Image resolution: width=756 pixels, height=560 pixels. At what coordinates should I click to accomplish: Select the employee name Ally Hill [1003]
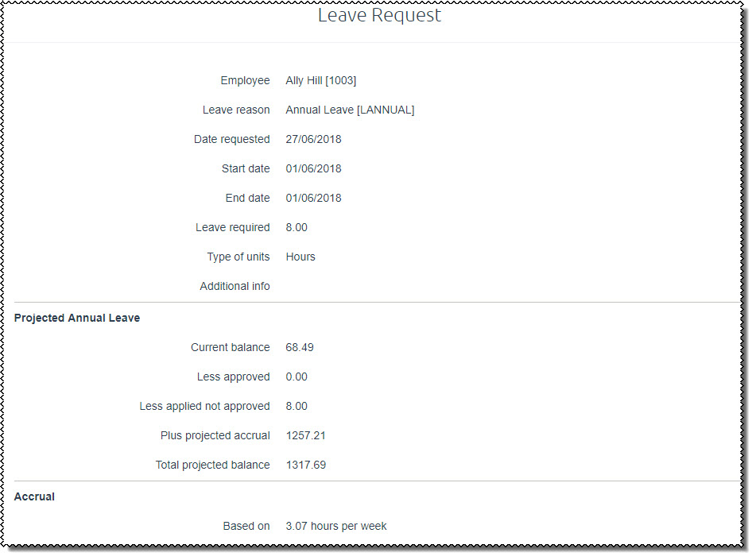pyautogui.click(x=321, y=80)
